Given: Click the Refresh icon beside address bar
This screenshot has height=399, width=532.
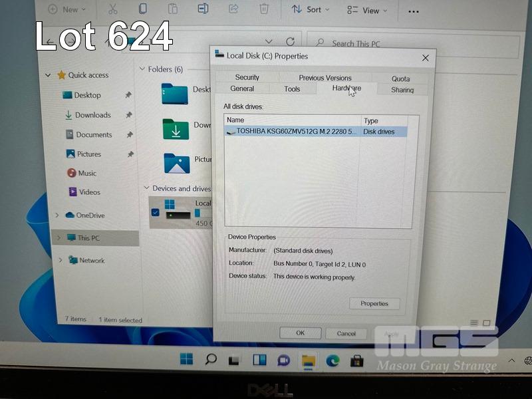Looking at the screenshot, I should point(290,42).
